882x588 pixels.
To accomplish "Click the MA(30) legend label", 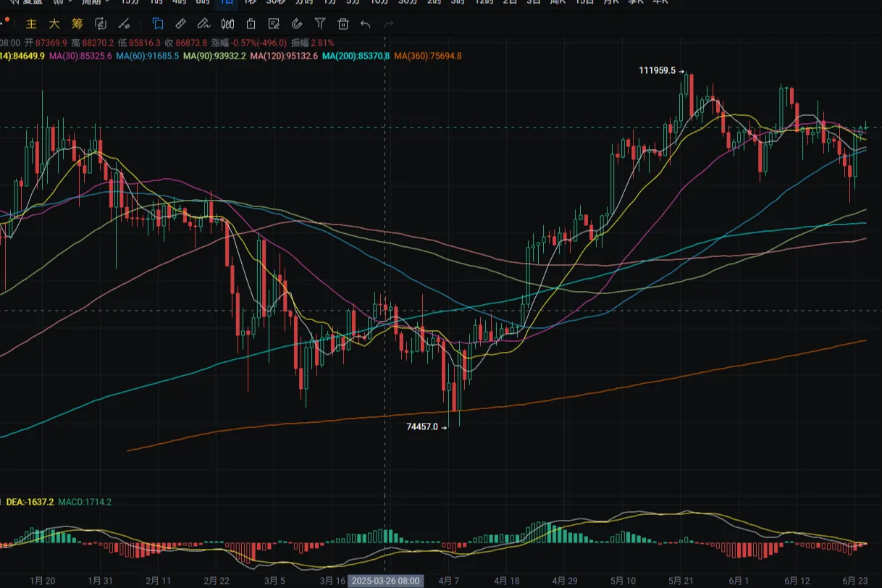I will 80,56.
